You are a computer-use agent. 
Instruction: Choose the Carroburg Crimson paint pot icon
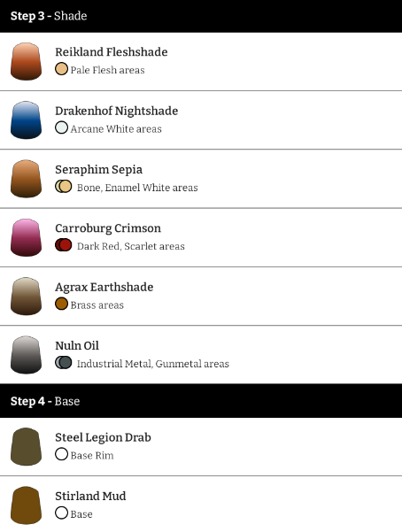(27, 237)
